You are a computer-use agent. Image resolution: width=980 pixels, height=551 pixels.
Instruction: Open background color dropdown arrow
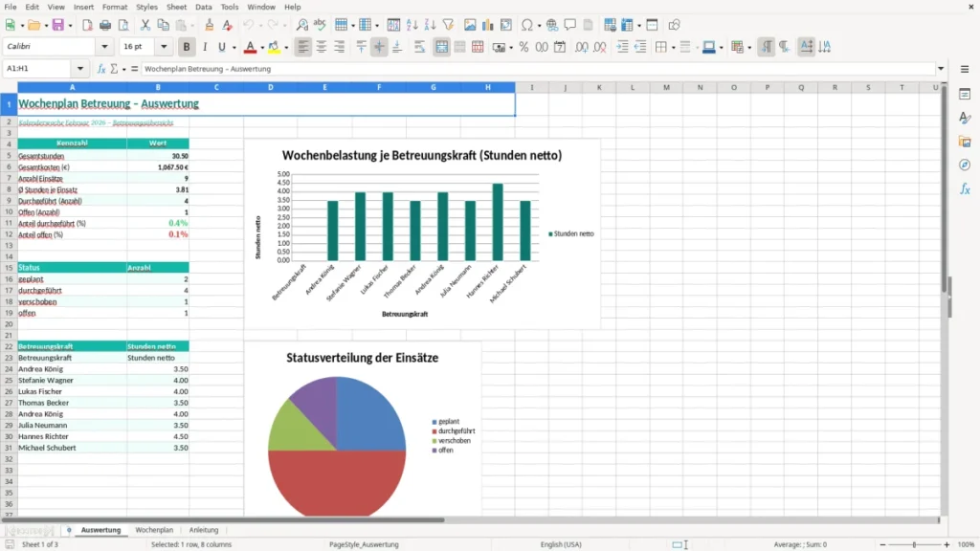(x=286, y=48)
